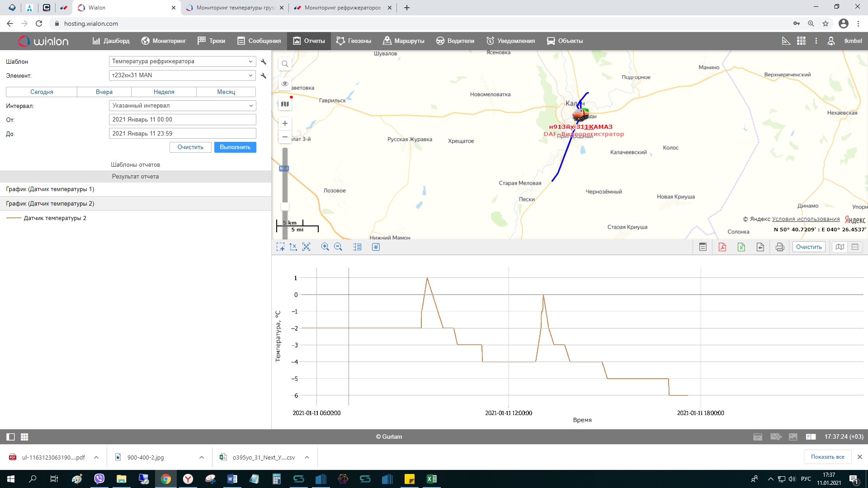The image size is (868, 488).
Task: Adjust the map zoom slider handle
Action: (x=285, y=206)
